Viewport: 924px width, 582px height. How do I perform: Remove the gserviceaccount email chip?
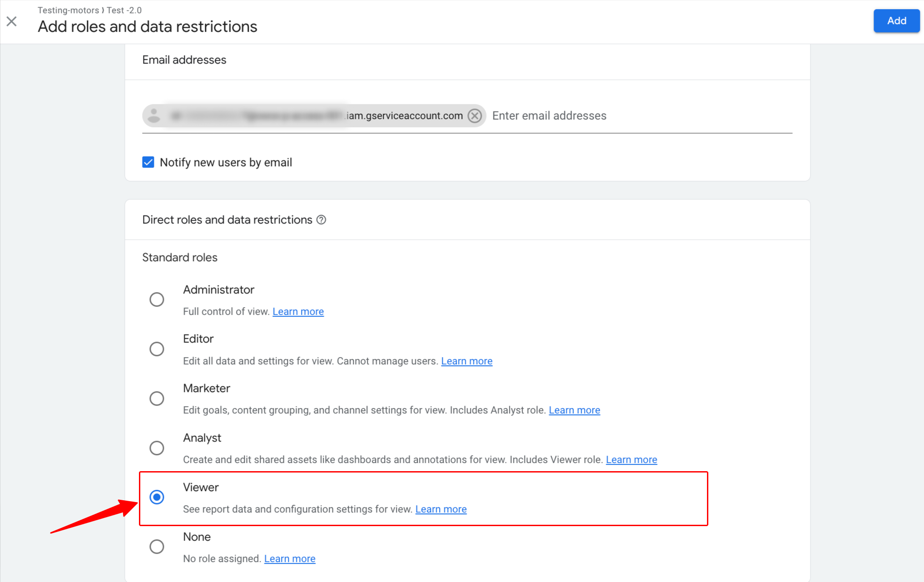[475, 116]
